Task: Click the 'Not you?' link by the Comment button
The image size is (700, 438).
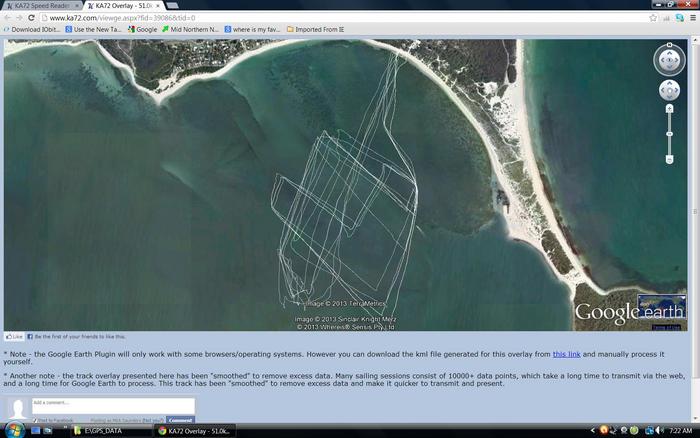Action: tap(153, 421)
